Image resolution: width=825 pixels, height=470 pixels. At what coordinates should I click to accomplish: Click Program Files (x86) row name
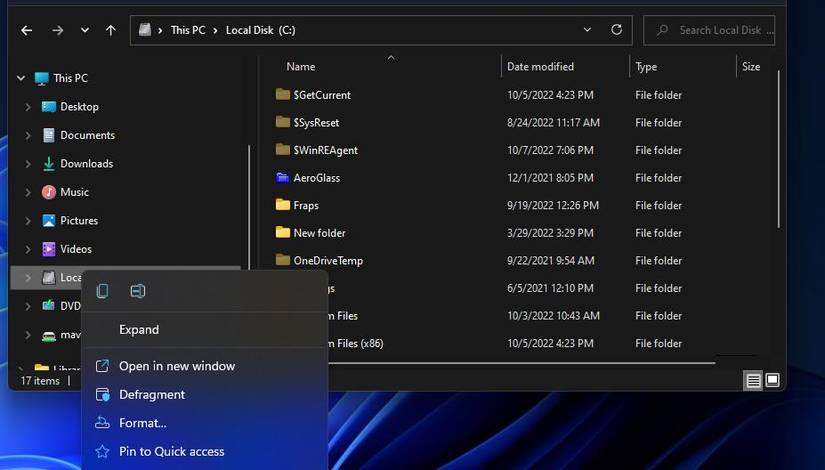(x=355, y=343)
